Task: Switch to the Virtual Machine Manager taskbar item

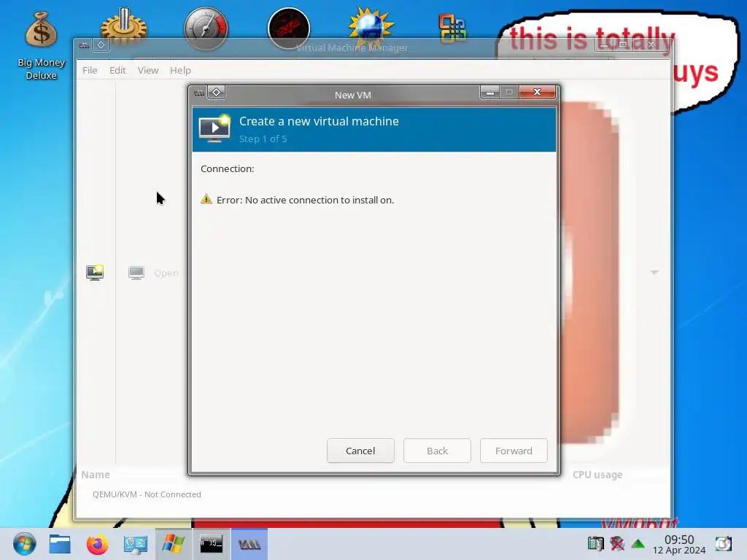Action: coord(249,544)
